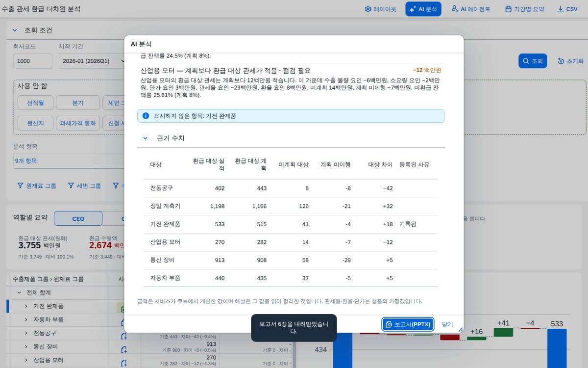
Task: Click the 환급 대상 계획 column header
Action: [x=250, y=164]
